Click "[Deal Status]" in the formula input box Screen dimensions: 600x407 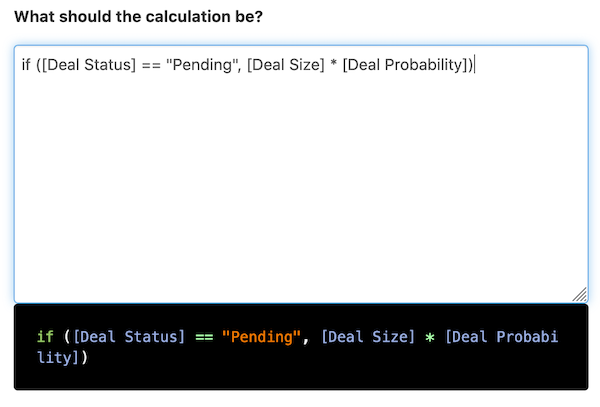click(82, 65)
